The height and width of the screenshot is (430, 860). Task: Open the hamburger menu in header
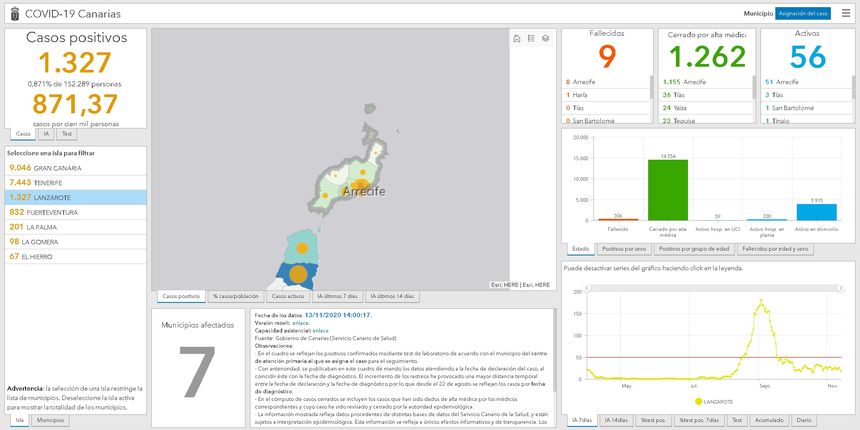coord(846,14)
